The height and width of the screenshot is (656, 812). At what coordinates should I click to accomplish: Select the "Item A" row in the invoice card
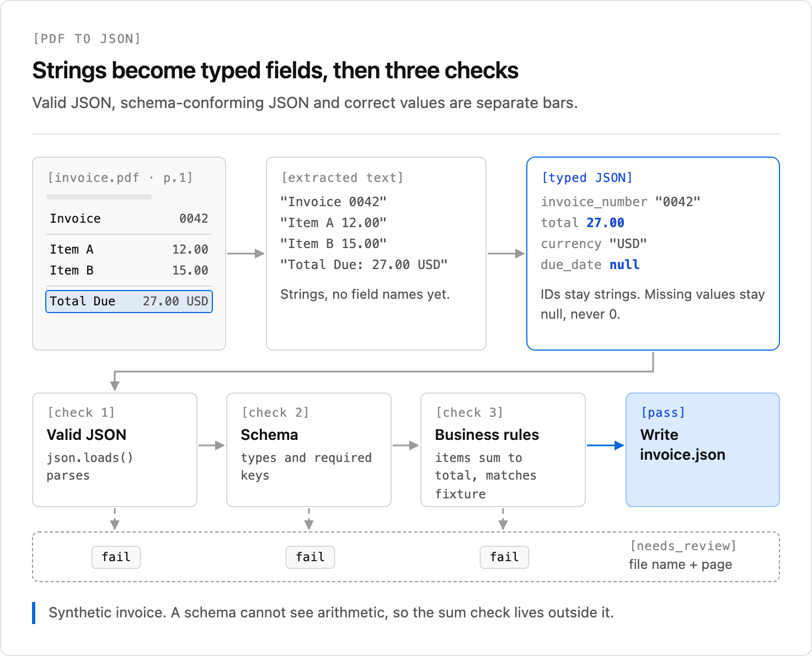click(x=129, y=249)
